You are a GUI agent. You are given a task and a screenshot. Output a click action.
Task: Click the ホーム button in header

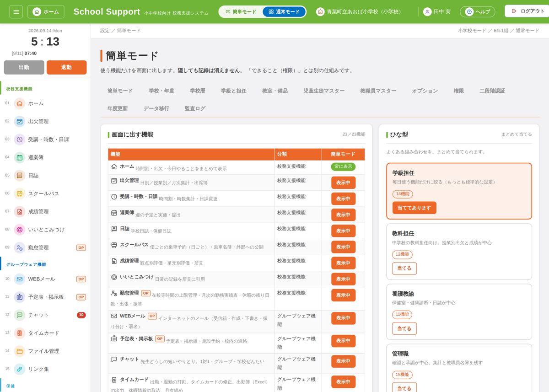click(x=46, y=11)
